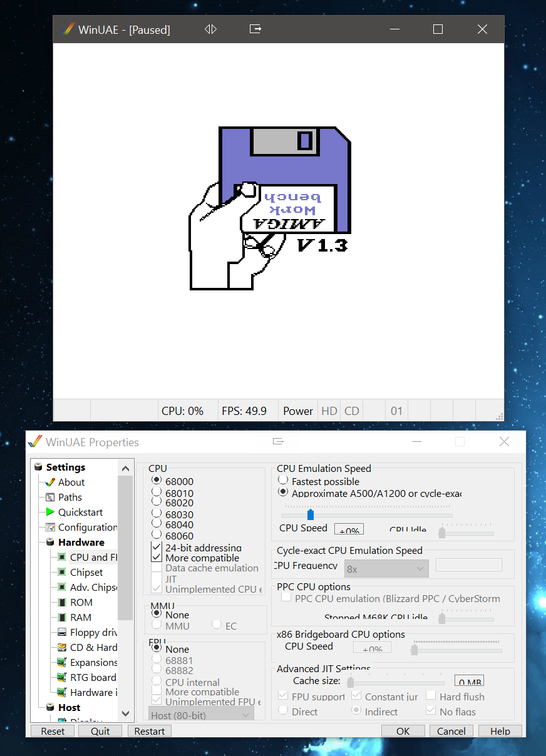Open the Configurations page icon

(x=51, y=527)
